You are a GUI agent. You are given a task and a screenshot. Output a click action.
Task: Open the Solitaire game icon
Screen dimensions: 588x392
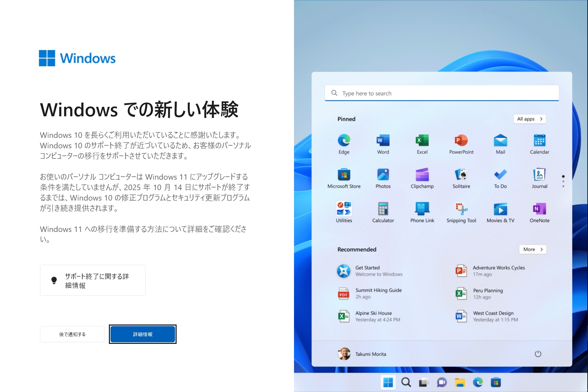[x=461, y=175]
